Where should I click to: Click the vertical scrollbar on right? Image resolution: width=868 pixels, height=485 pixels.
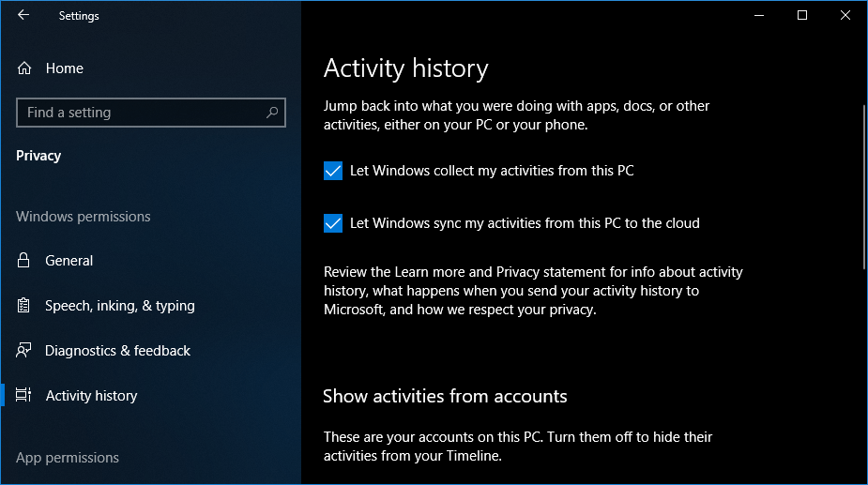(862, 188)
